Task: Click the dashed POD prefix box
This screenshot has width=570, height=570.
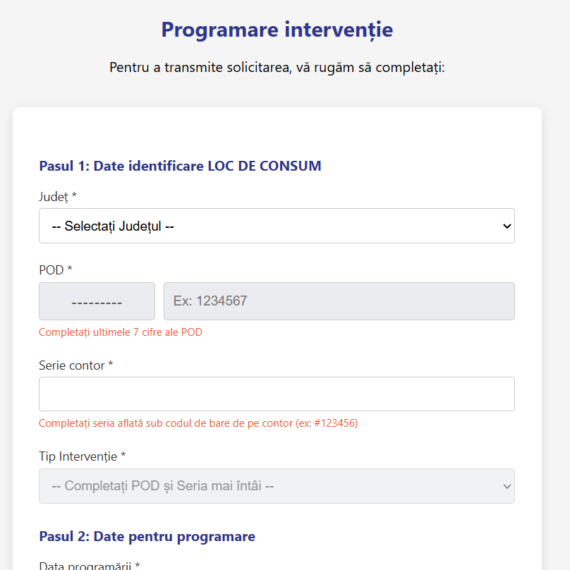Action: tap(97, 301)
